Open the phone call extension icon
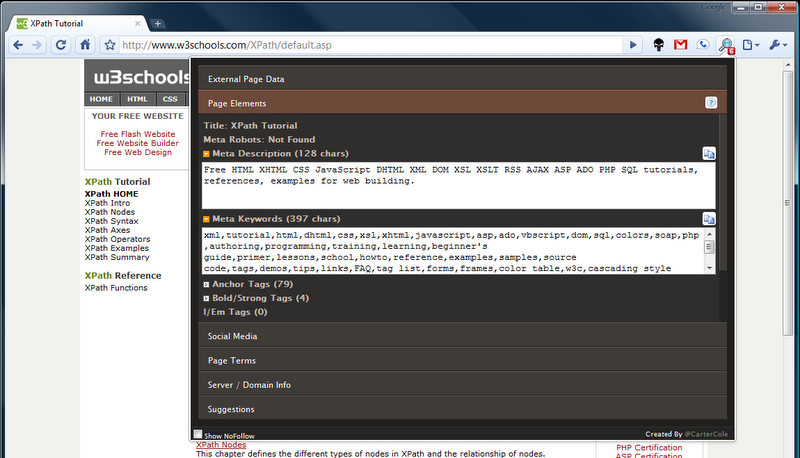The width and height of the screenshot is (800, 458). [703, 45]
